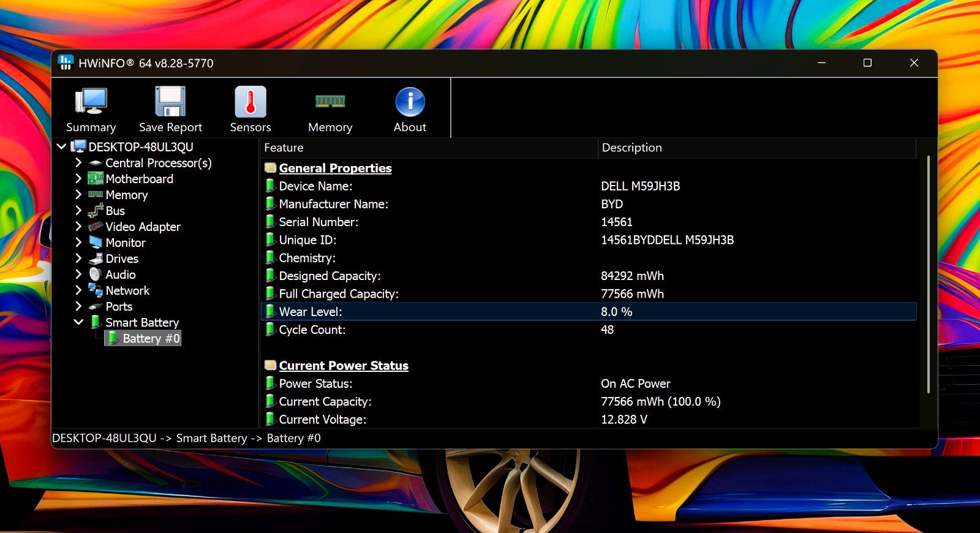Click the Current Power Status heading
This screenshot has width=980, height=533.
(x=344, y=366)
